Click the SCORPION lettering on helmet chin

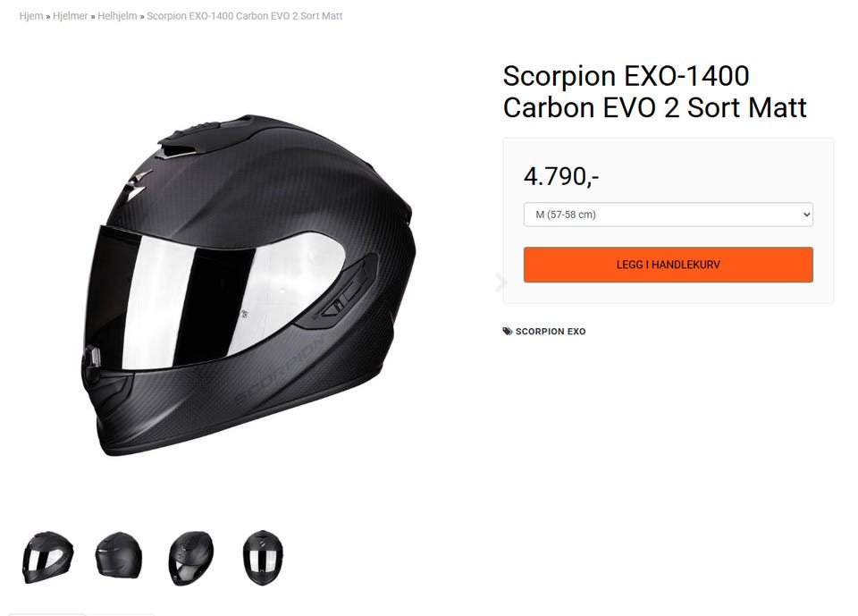[282, 373]
